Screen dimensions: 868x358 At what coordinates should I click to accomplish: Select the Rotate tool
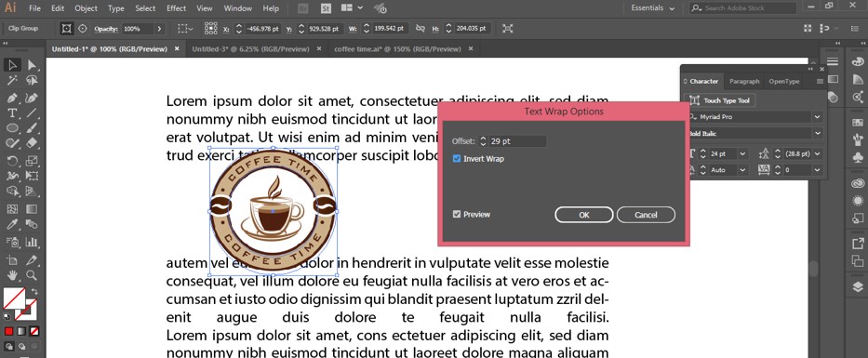pos(11,161)
